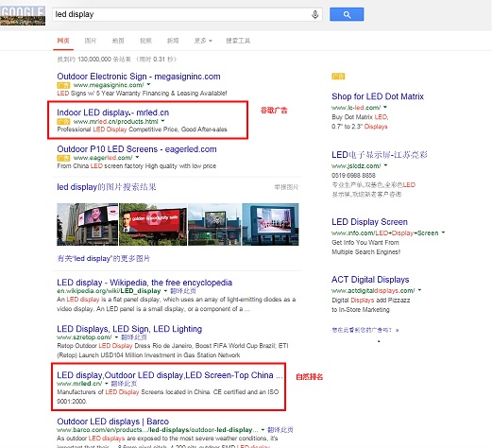Open thumbnail of building with woman's face billboard

[87, 224]
